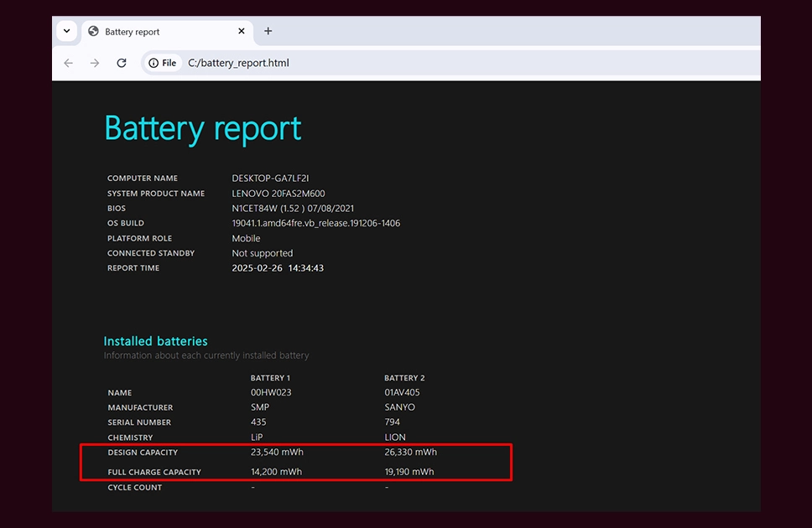This screenshot has width=812, height=528.
Task: Click the BATTERY 2 column header
Action: click(x=404, y=378)
